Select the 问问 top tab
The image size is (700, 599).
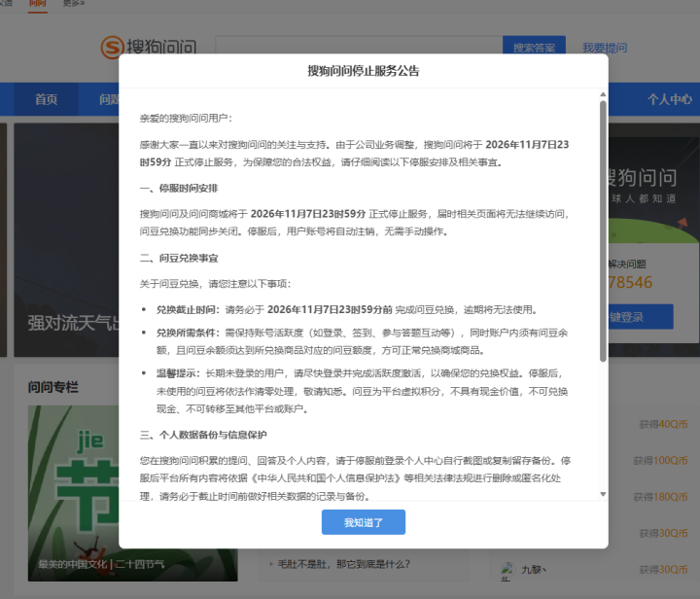click(38, 4)
